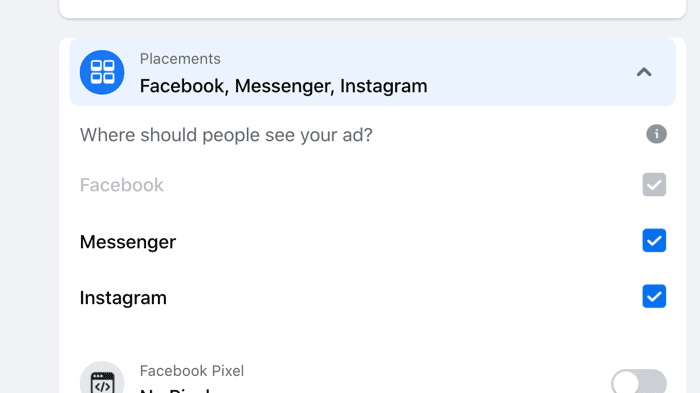
Task: Enable the Facebook Pixel toggle switch
Action: coord(639,382)
